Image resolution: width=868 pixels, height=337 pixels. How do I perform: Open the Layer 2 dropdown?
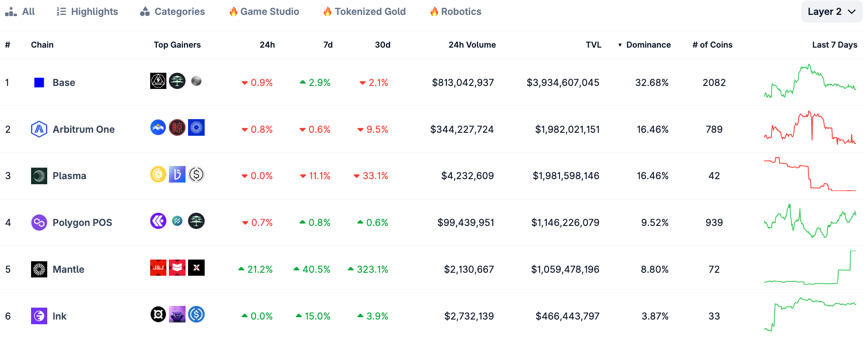click(x=831, y=11)
